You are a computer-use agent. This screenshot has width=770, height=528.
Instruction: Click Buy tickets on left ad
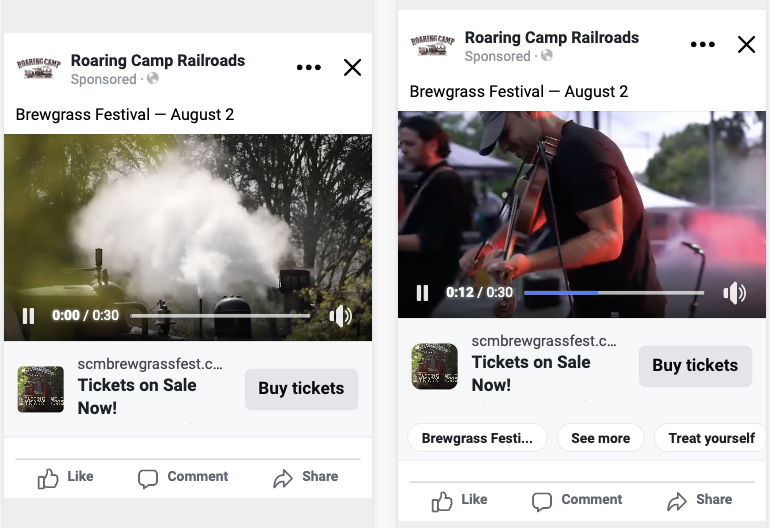tap(302, 389)
